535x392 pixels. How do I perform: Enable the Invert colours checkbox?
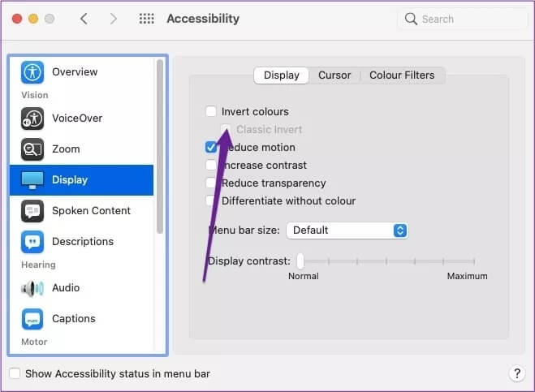[x=211, y=111]
